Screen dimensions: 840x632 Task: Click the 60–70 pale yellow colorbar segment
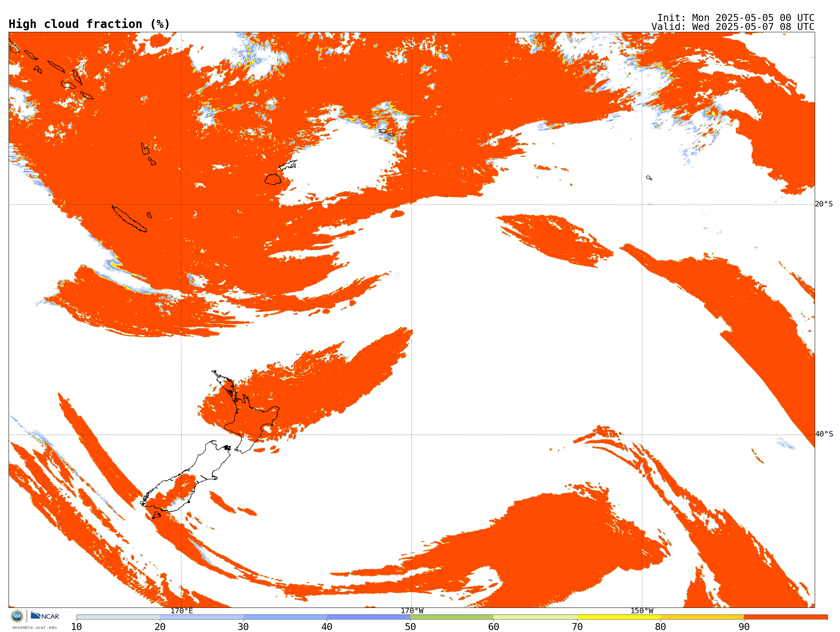(x=535, y=617)
